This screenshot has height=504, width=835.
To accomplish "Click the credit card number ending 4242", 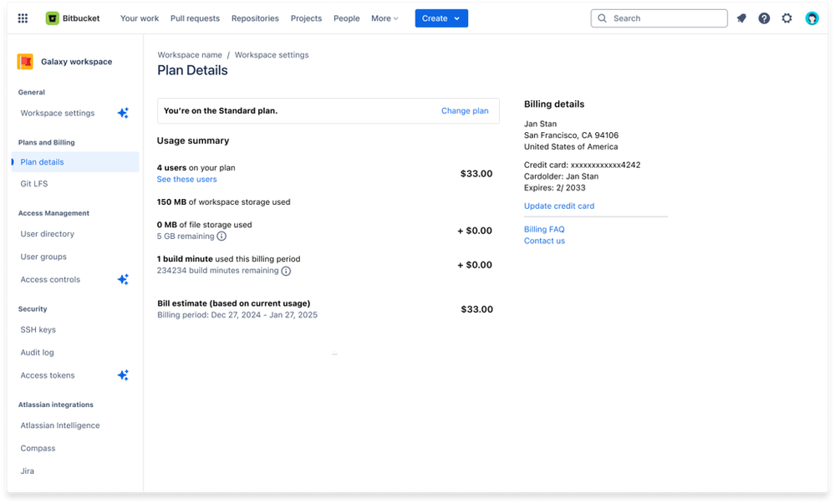I will 605,165.
